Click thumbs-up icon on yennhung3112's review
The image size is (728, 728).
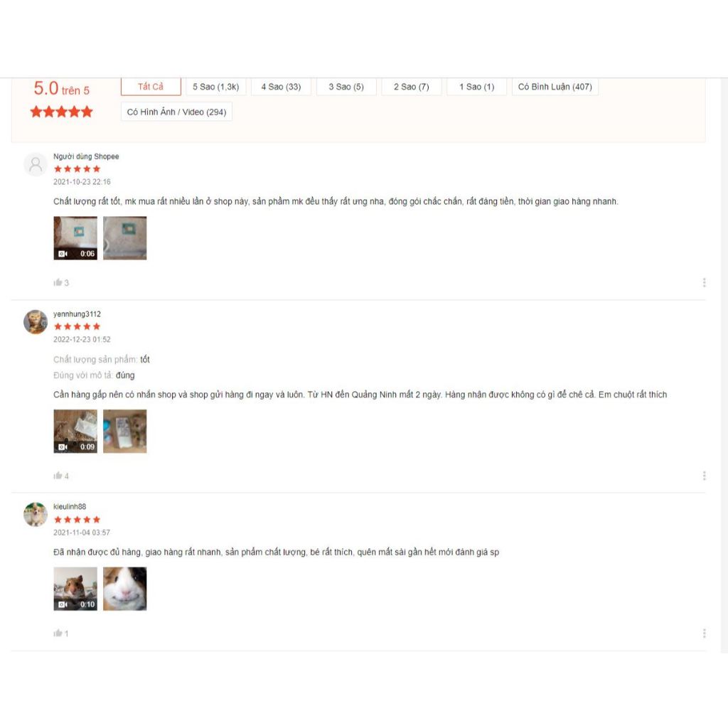coord(58,476)
